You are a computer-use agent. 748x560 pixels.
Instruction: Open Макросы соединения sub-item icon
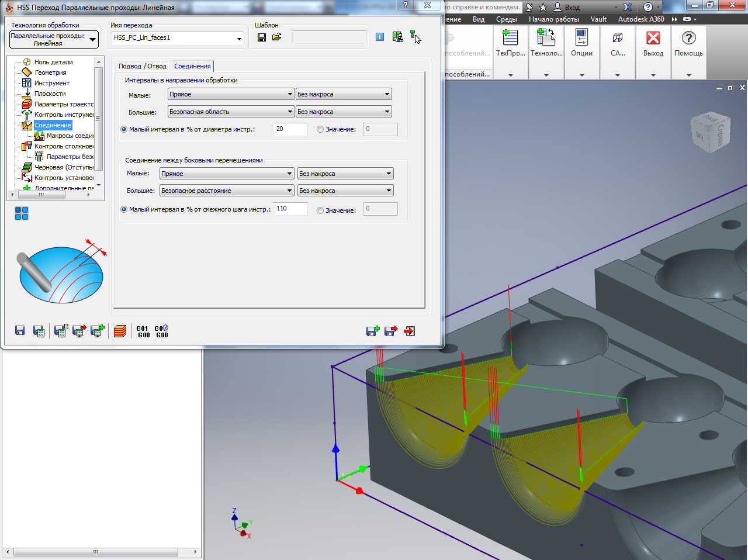39,136
